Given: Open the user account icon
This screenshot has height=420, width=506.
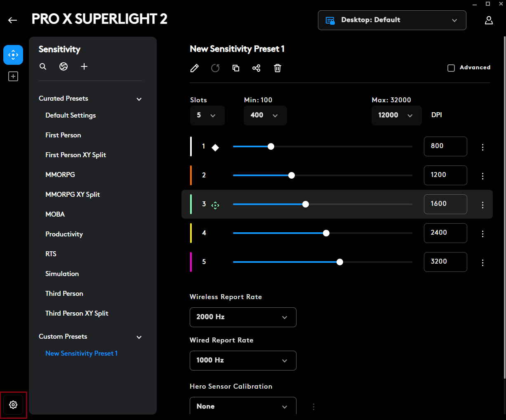Looking at the screenshot, I should pos(489,20).
